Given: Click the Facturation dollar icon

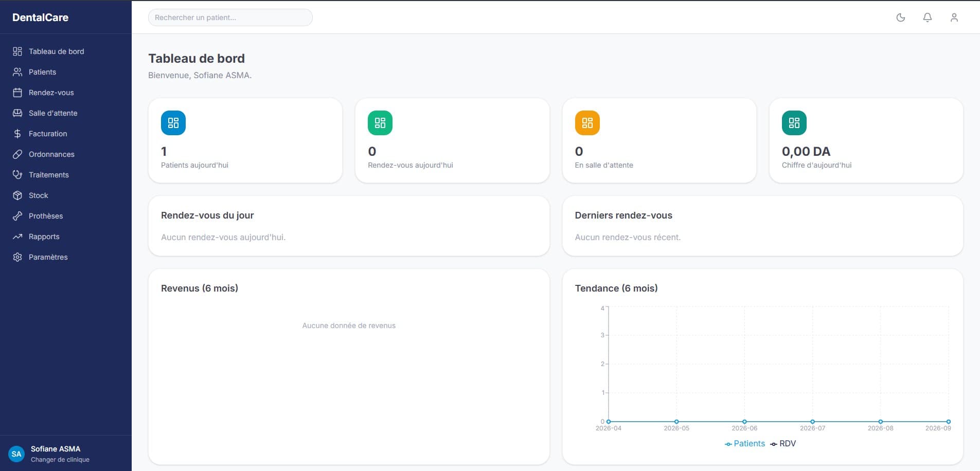Looking at the screenshot, I should coord(17,134).
